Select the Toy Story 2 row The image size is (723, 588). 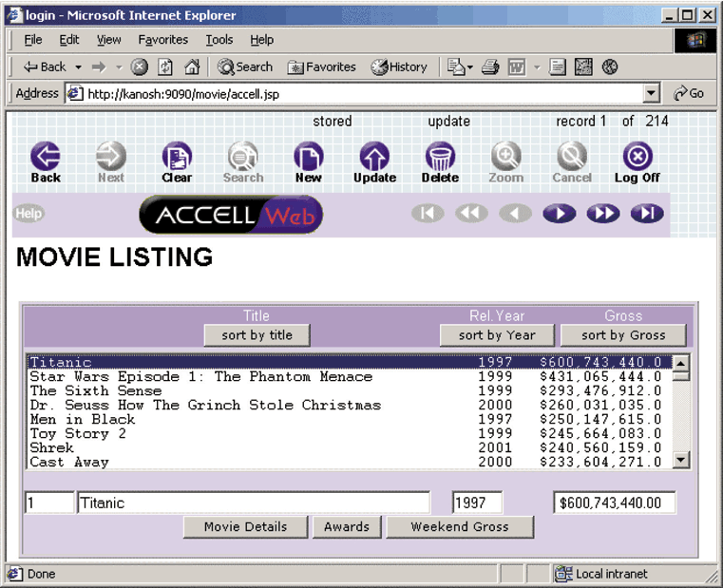click(x=350, y=433)
